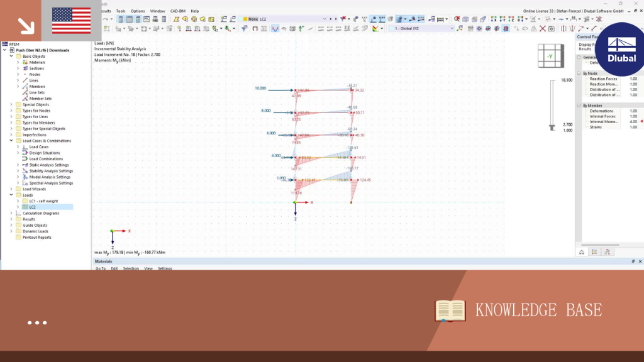Close the Materials panel

pos(640,261)
